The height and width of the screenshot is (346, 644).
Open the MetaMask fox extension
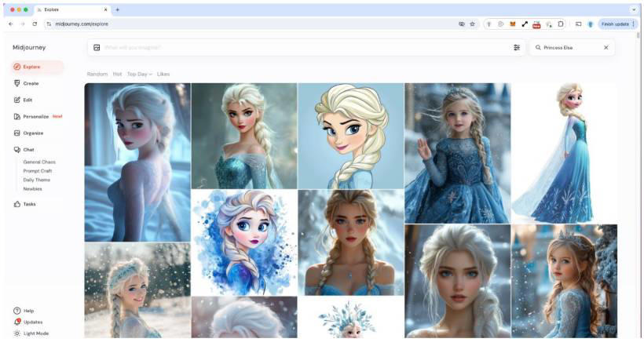pos(513,24)
